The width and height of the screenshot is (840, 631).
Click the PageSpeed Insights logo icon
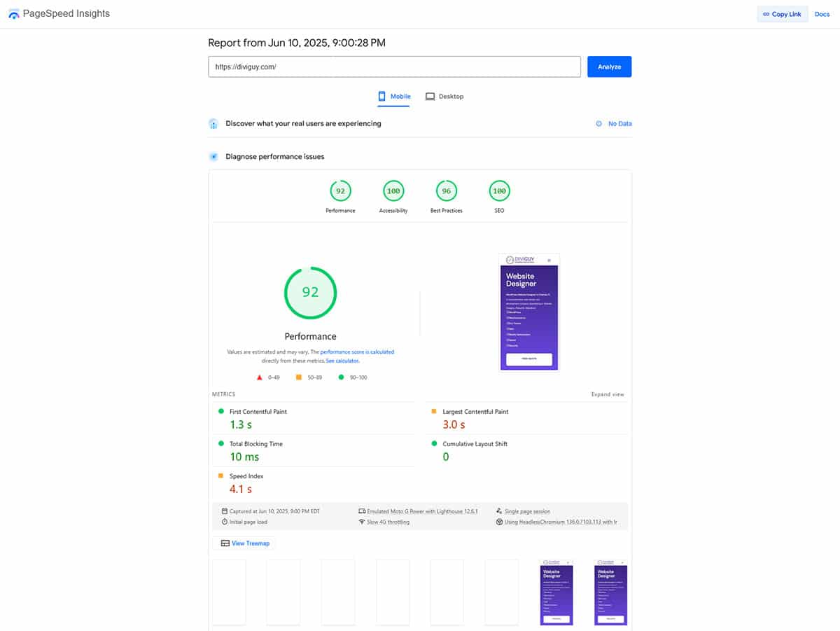pyautogui.click(x=14, y=14)
